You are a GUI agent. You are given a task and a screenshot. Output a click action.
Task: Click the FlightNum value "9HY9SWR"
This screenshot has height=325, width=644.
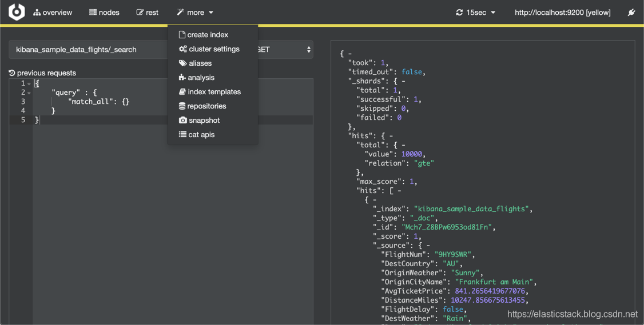(453, 254)
